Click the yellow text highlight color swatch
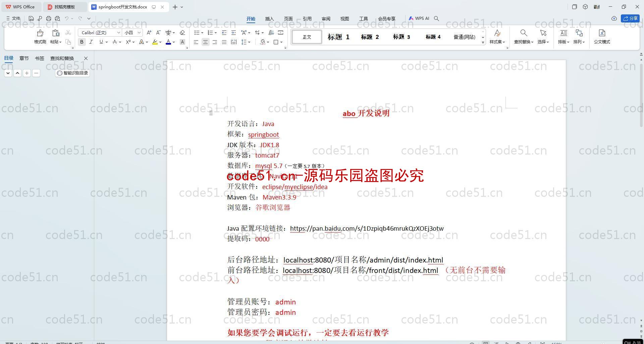This screenshot has height=344, width=644. point(155,42)
